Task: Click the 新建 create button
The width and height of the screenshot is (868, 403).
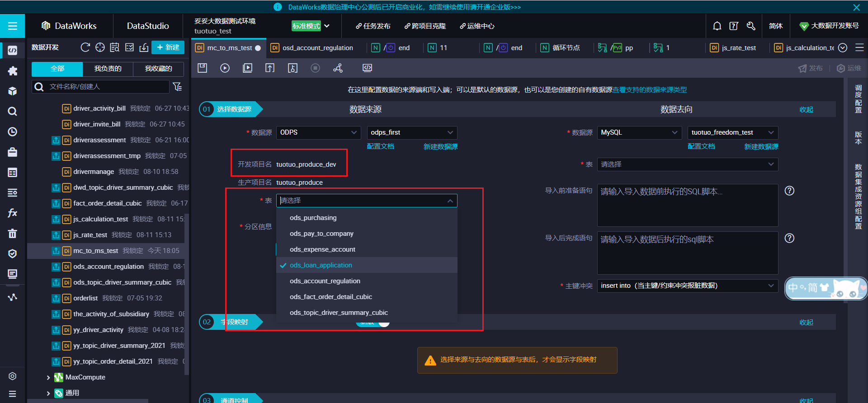Action: tap(168, 47)
